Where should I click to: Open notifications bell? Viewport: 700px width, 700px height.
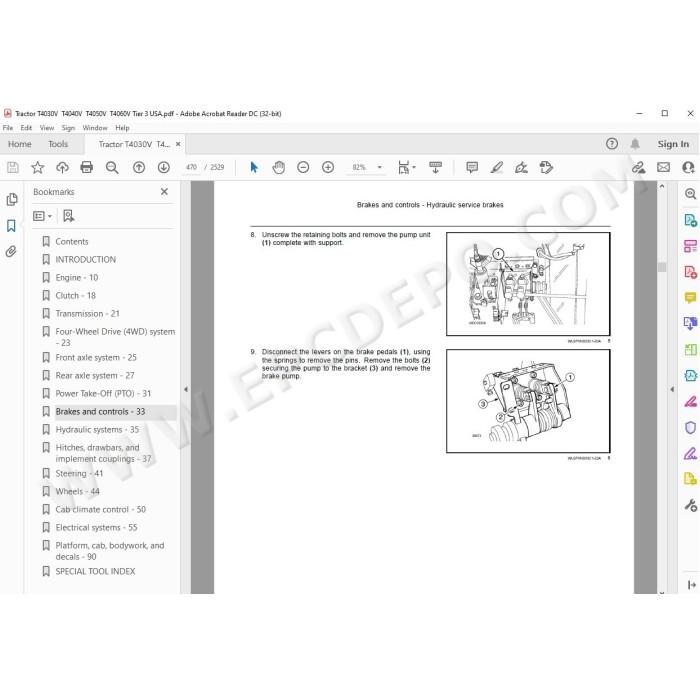point(635,144)
